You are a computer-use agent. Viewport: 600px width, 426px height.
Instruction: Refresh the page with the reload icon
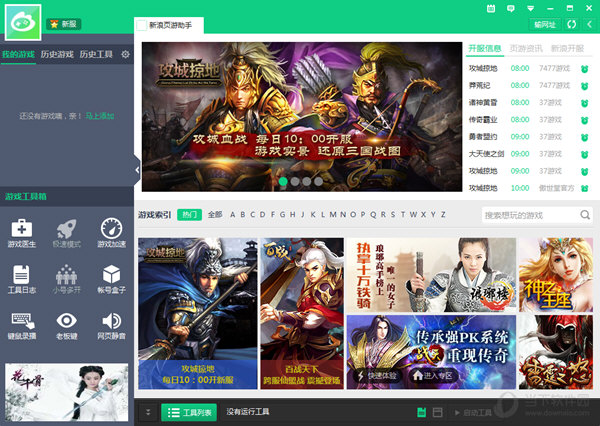[x=572, y=24]
